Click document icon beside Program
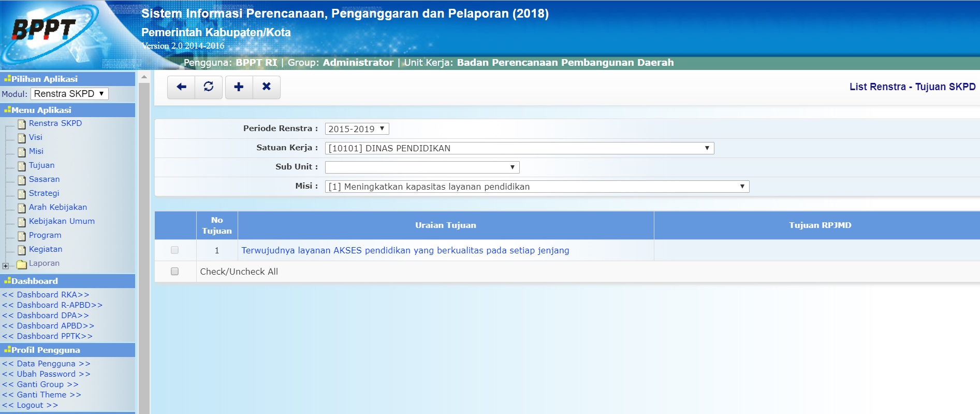Image resolution: width=980 pixels, height=414 pixels. point(22,236)
